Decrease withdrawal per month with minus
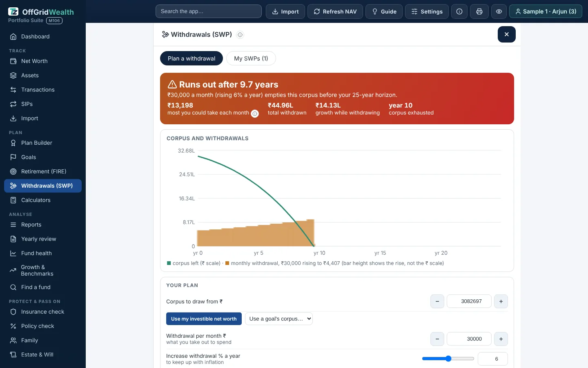The image size is (588, 368). [x=437, y=339]
